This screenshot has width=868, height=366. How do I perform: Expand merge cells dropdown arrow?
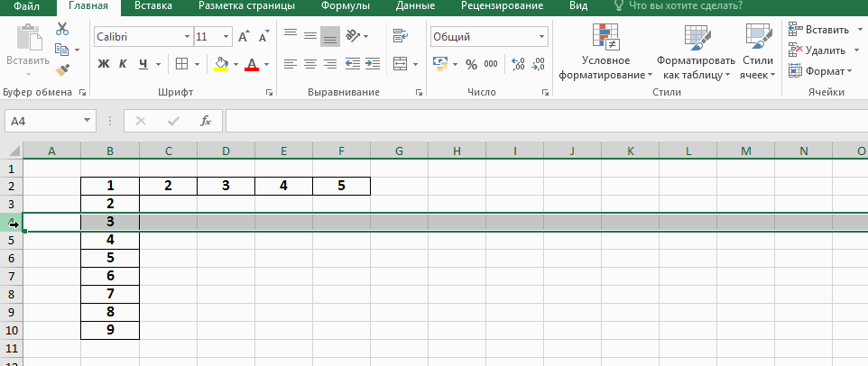click(x=416, y=65)
